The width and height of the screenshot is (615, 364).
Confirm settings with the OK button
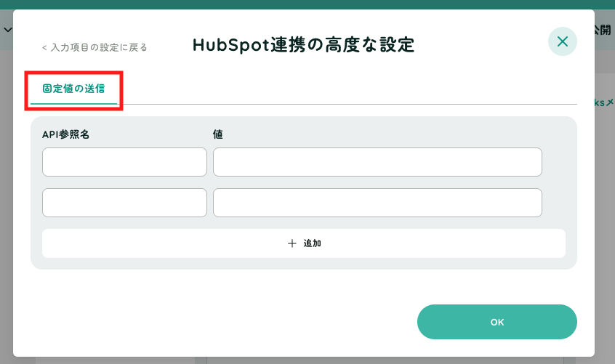(x=497, y=322)
